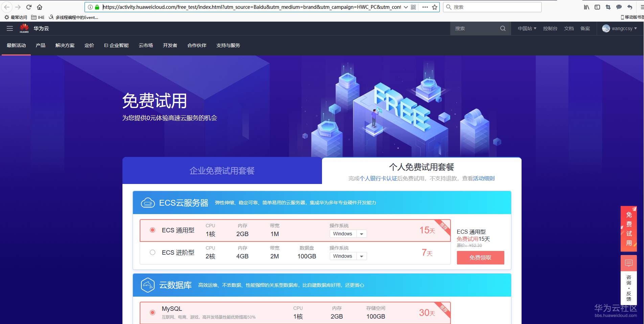
Task: Click the 免费试用 page heading
Action: [155, 101]
